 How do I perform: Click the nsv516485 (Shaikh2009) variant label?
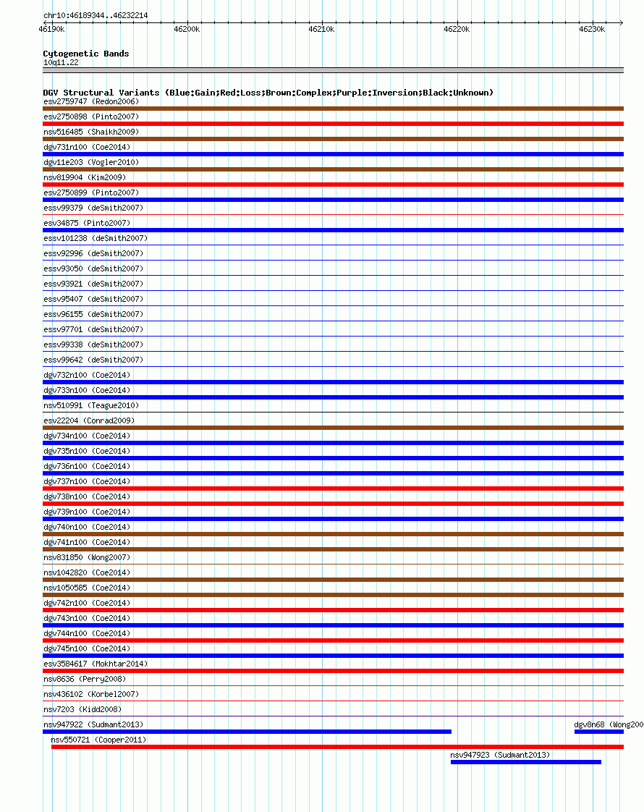click(x=91, y=132)
